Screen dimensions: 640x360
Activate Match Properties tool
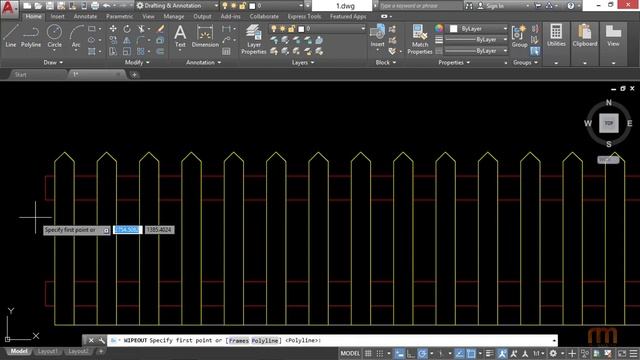tap(420, 39)
